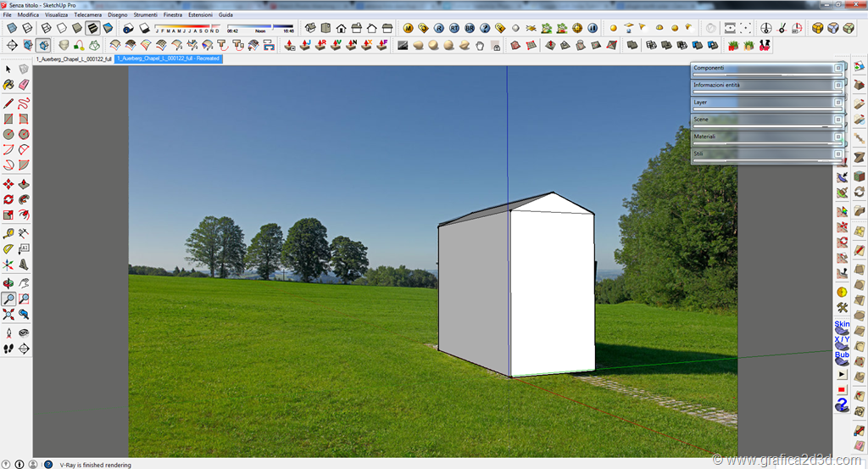The width and height of the screenshot is (868, 469).
Task: Enable Shaded with Textures style
Action: click(x=92, y=28)
